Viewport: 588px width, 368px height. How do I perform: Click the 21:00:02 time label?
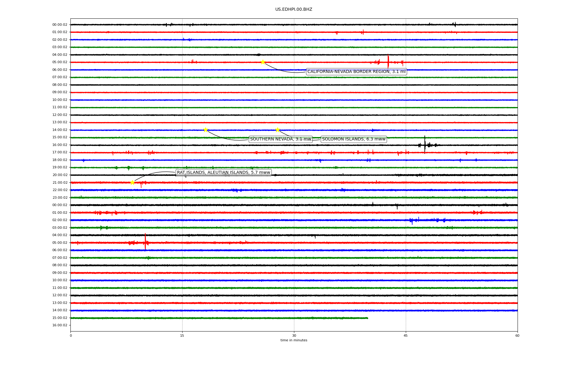point(60,183)
